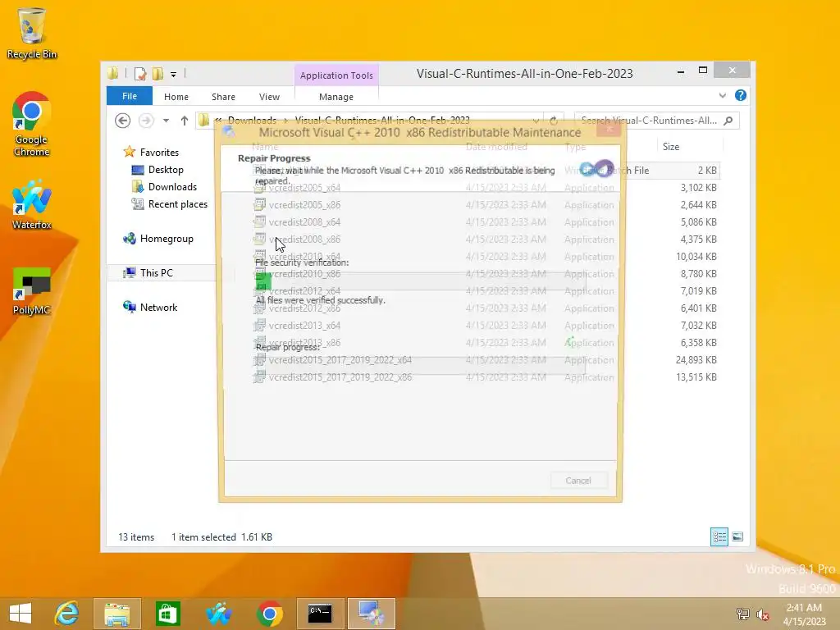840x630 pixels.
Task: Click the 24,893 KB size cell
Action: (696, 360)
